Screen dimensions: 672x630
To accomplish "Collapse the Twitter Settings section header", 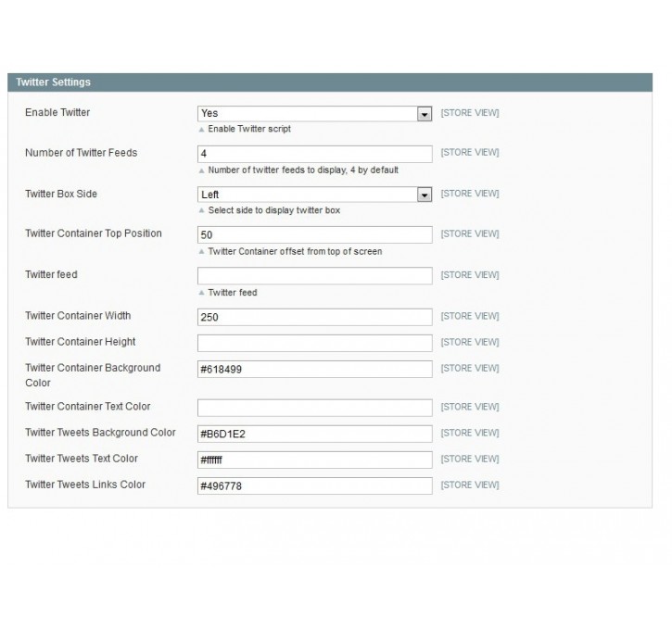I will point(330,82).
